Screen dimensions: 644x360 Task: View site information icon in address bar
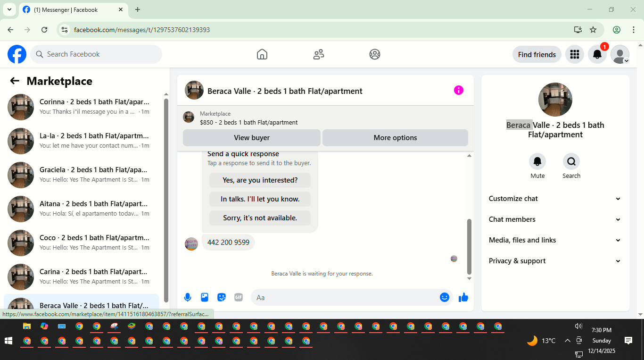[x=65, y=30]
